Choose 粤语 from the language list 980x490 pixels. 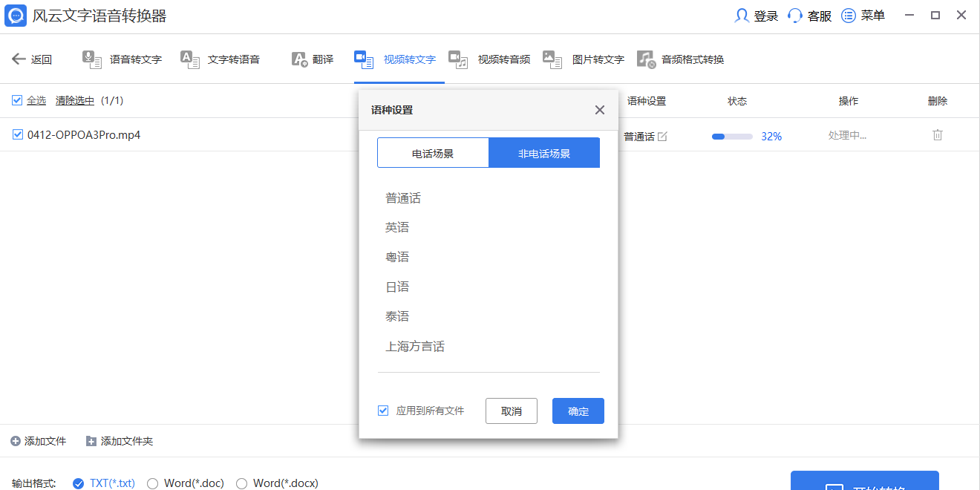click(397, 258)
